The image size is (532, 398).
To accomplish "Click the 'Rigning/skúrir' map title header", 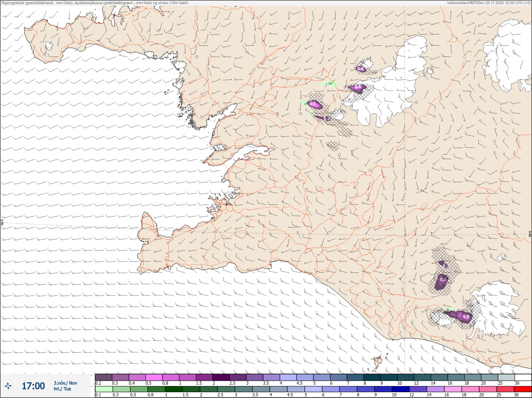I will pyautogui.click(x=95, y=3).
